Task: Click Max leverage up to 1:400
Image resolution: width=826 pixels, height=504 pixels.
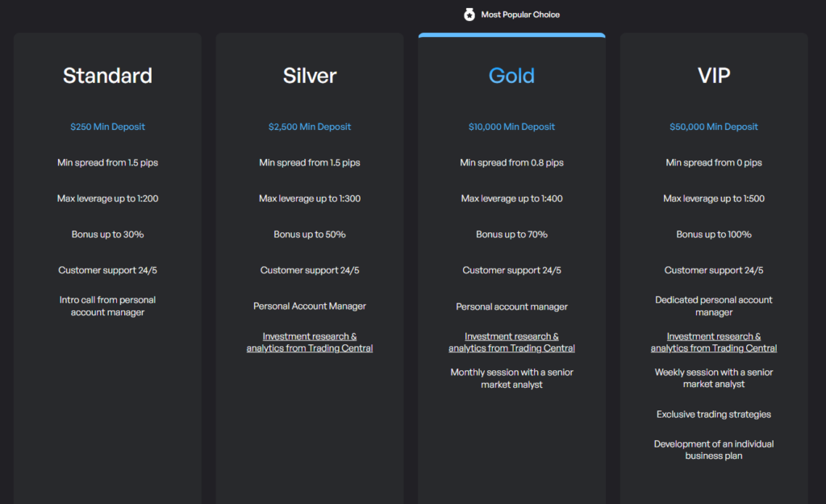Action: pyautogui.click(x=511, y=198)
